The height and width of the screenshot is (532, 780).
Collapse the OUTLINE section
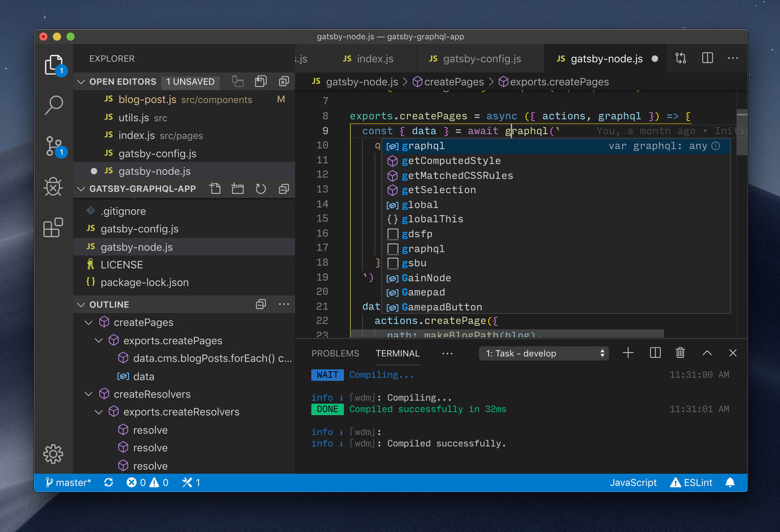coord(81,304)
